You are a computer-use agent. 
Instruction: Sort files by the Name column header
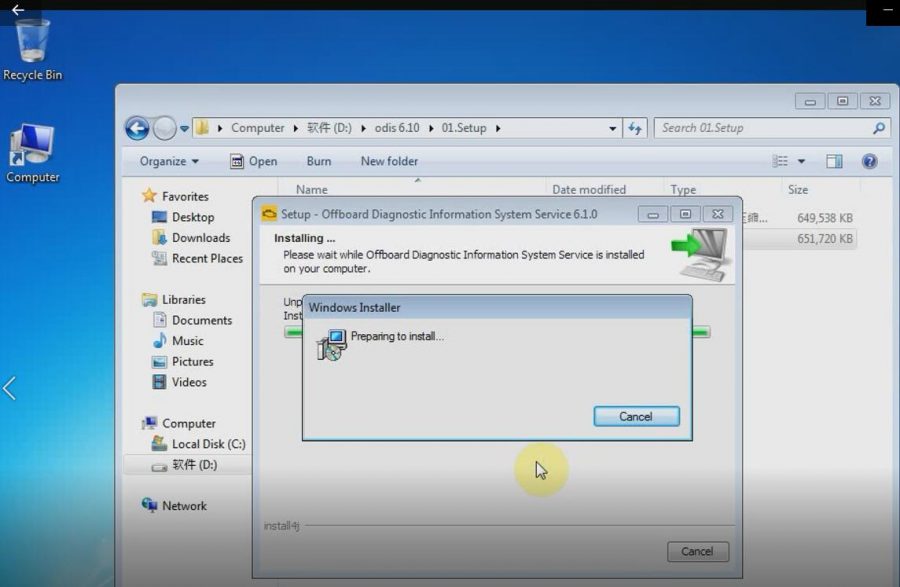tap(310, 189)
